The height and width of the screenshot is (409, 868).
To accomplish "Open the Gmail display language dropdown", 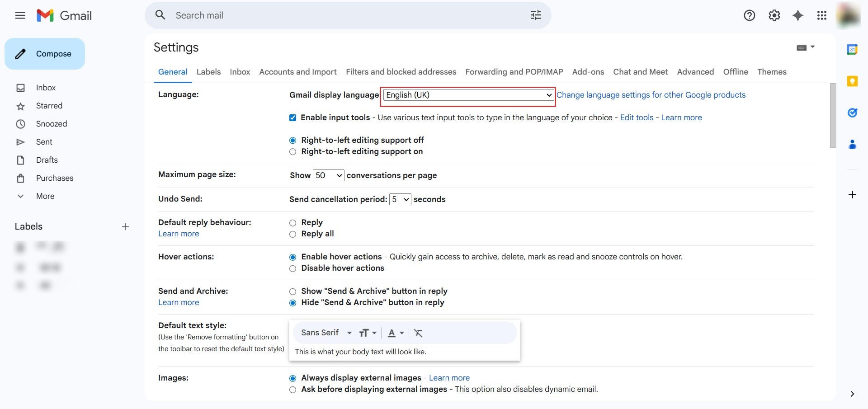I will coord(468,95).
